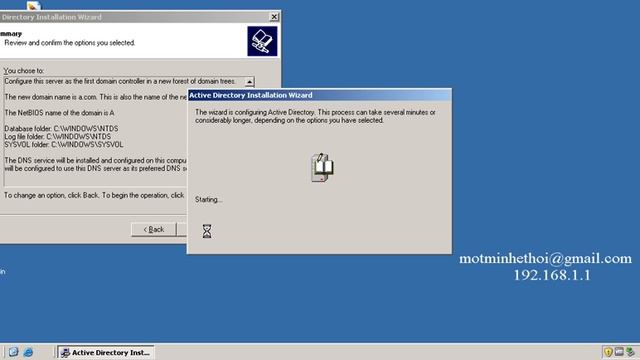Click the Back button in Summary wizard
The image size is (640, 360).
coord(154,229)
